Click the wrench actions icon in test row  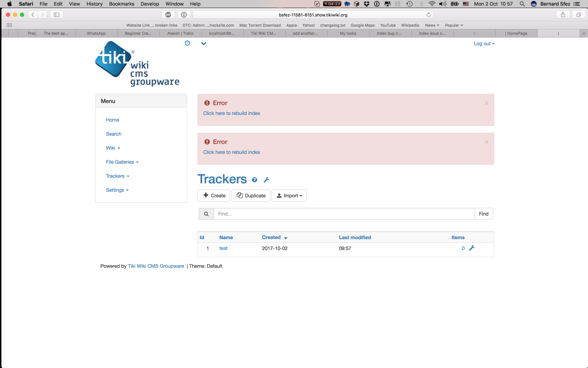pos(472,248)
